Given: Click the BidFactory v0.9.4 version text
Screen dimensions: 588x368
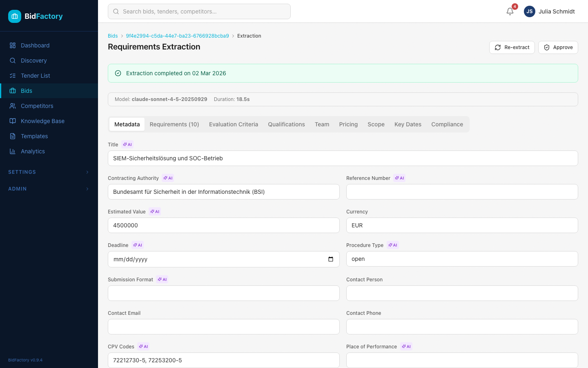Looking at the screenshot, I should click(25, 360).
